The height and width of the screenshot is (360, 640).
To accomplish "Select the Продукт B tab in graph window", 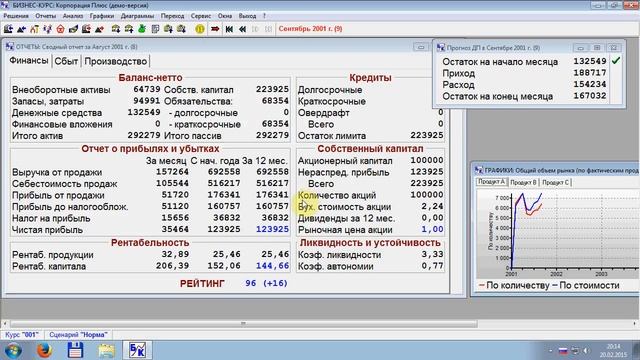I will point(523,182).
